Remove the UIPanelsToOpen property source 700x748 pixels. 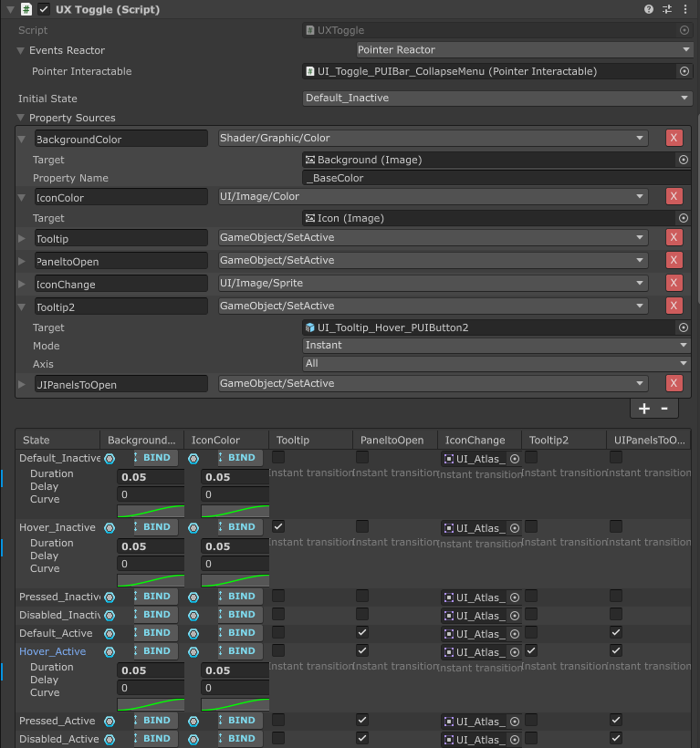(x=674, y=383)
